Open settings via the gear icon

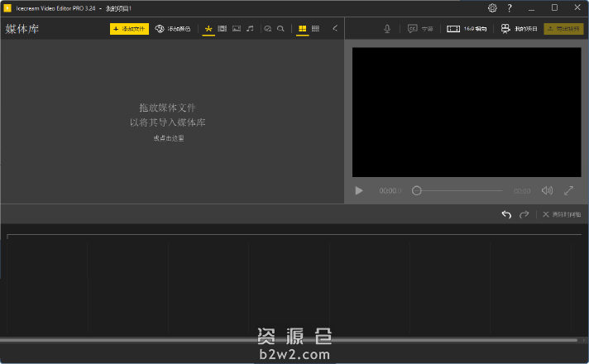coord(492,7)
